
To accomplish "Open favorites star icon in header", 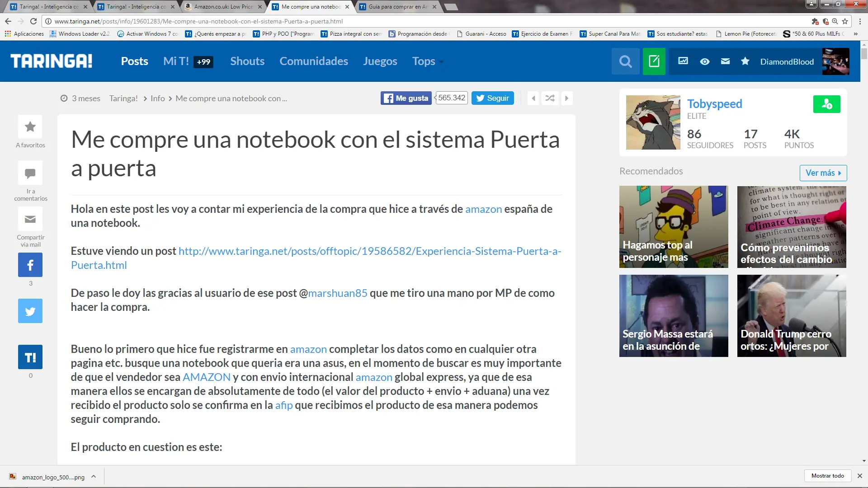I will (745, 61).
